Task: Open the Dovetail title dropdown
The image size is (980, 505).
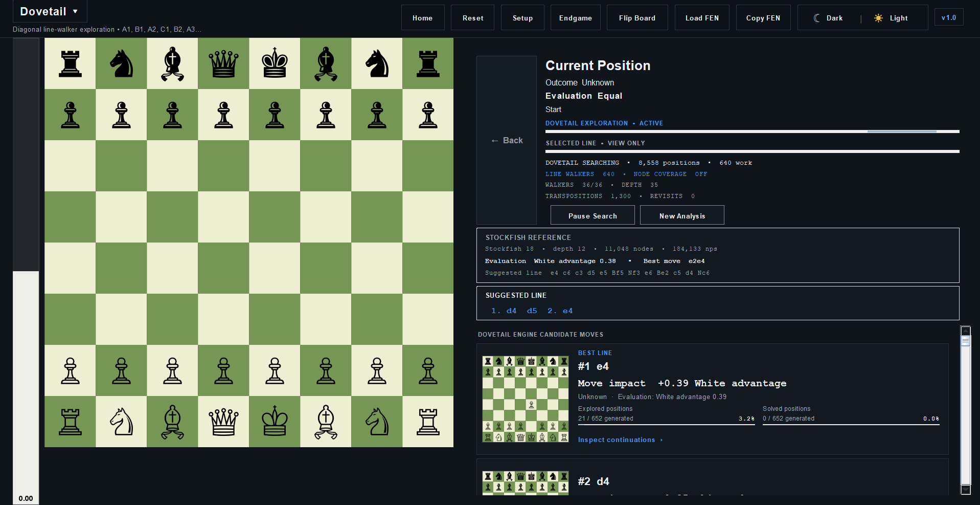Action: click(x=50, y=11)
